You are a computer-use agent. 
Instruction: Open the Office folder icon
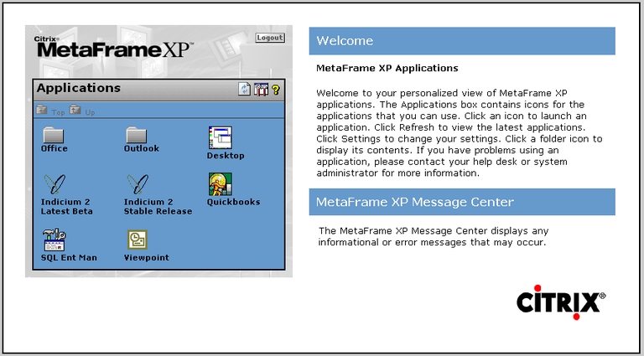pos(54,135)
